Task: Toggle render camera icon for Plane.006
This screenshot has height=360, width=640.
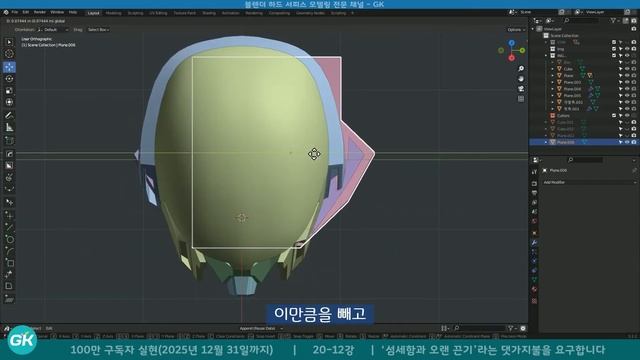Action: pyautogui.click(x=633, y=142)
